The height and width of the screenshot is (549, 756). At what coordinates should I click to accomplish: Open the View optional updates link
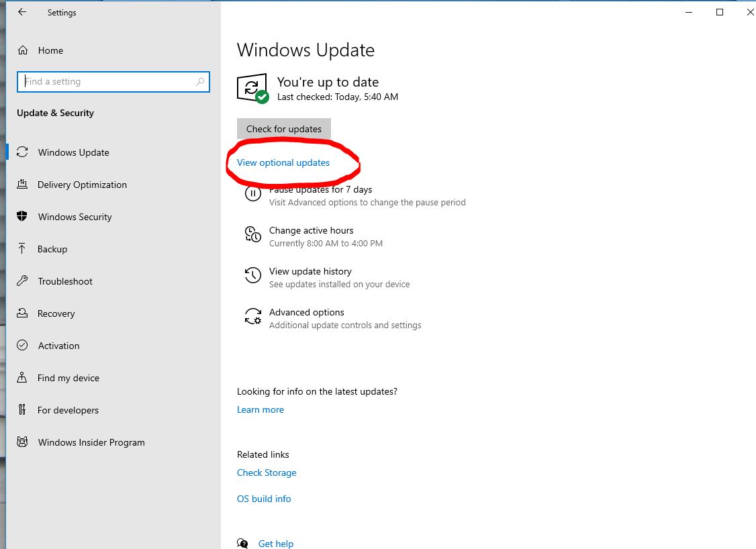click(283, 162)
